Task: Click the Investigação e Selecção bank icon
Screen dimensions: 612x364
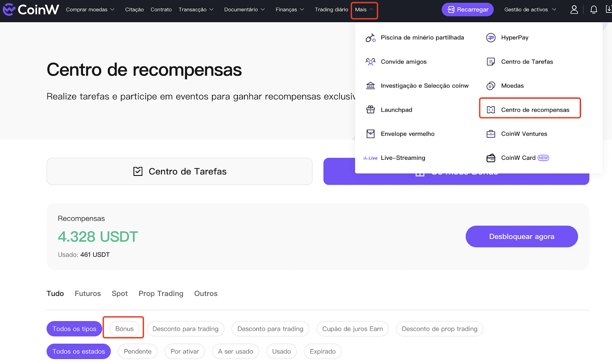Action: click(x=371, y=86)
